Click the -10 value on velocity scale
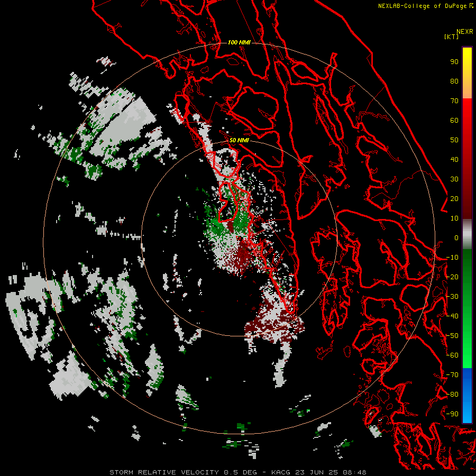 pyautogui.click(x=452, y=258)
